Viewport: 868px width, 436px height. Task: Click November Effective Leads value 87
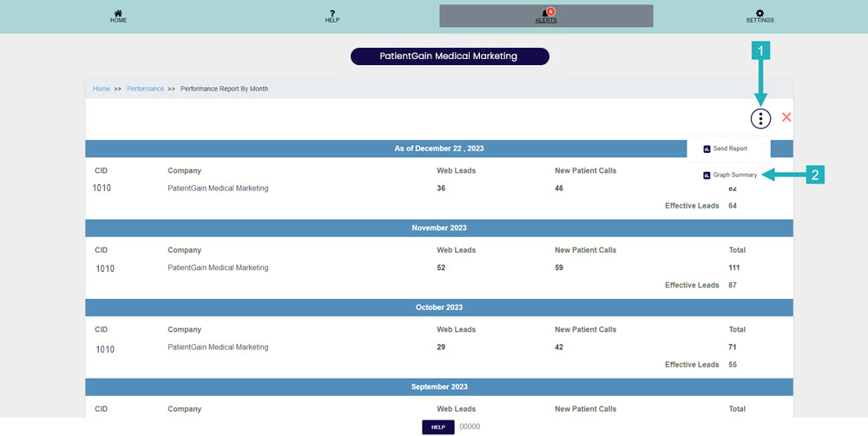pos(733,286)
